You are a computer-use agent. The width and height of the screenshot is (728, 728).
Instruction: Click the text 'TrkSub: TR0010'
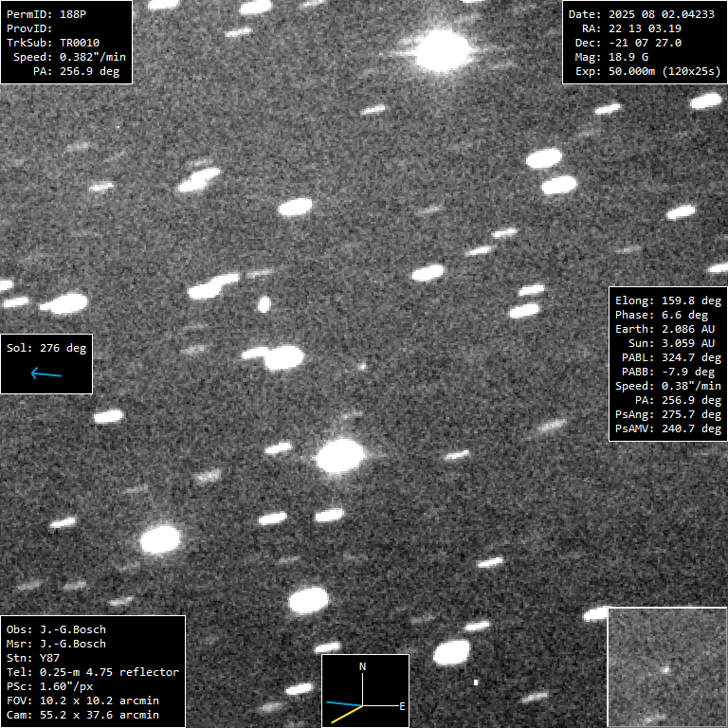(x=53, y=43)
